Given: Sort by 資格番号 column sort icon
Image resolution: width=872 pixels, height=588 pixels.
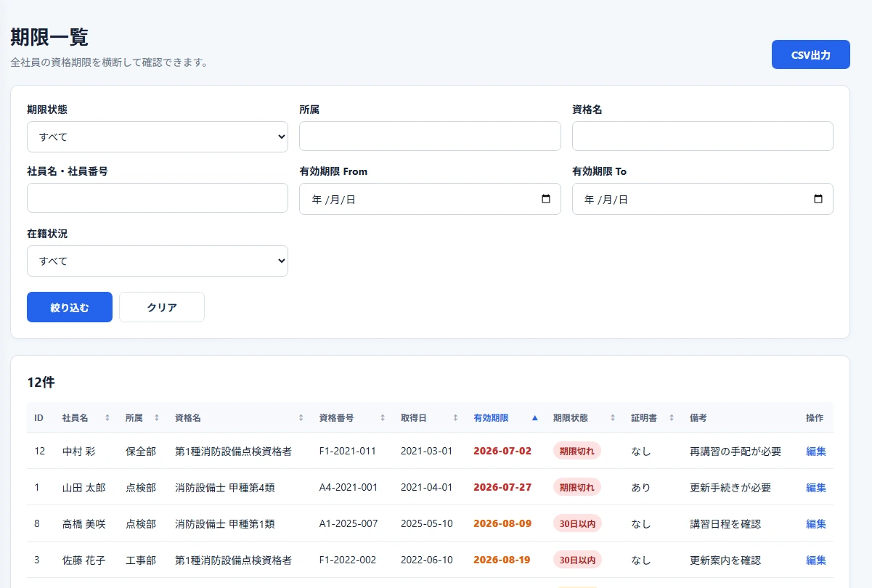Looking at the screenshot, I should (x=383, y=418).
